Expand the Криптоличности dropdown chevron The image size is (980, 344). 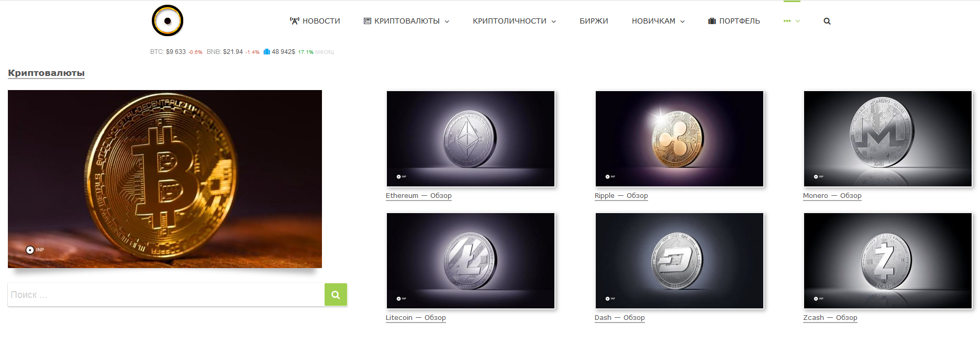[x=554, y=21]
